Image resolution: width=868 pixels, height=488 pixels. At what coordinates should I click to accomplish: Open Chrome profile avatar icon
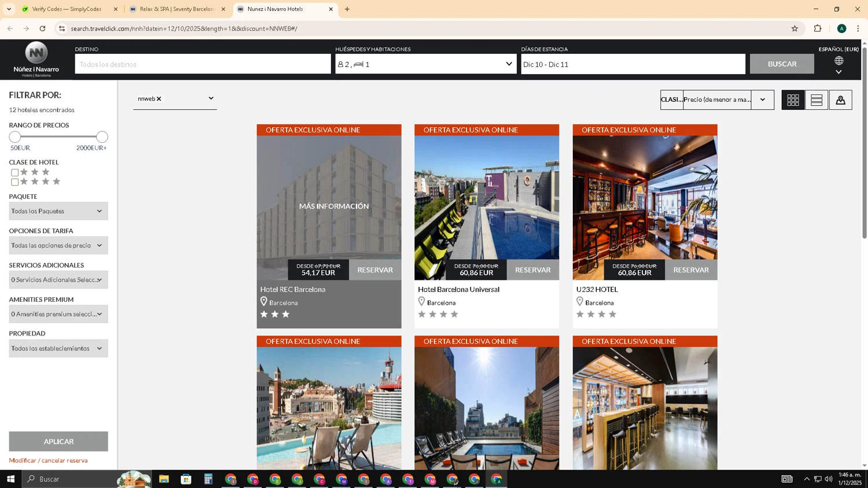(x=841, y=28)
